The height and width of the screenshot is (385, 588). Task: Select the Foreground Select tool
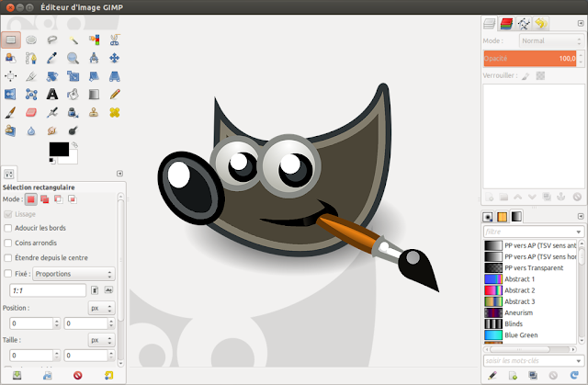tap(10, 58)
